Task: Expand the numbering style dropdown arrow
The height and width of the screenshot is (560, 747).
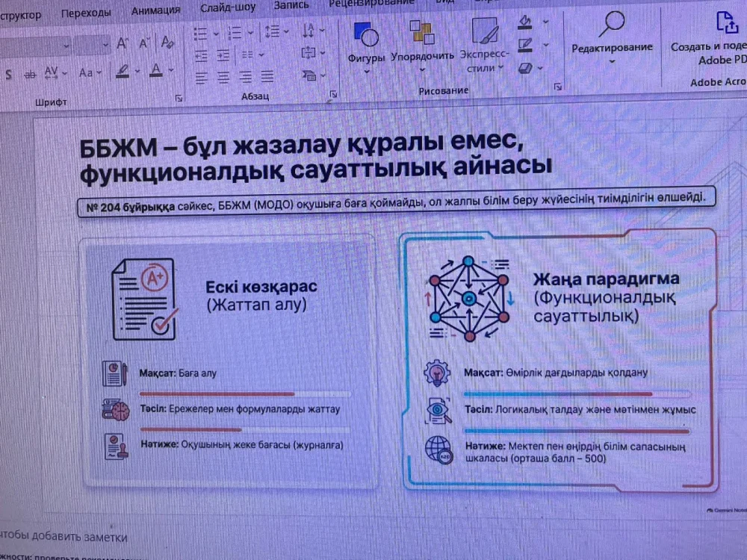Action: (x=250, y=33)
